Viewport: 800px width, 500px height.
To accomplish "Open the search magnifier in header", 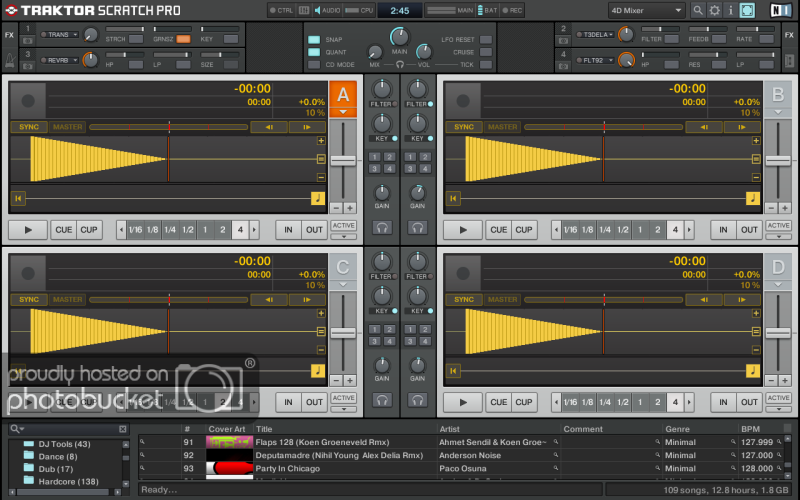I will pyautogui.click(x=698, y=10).
